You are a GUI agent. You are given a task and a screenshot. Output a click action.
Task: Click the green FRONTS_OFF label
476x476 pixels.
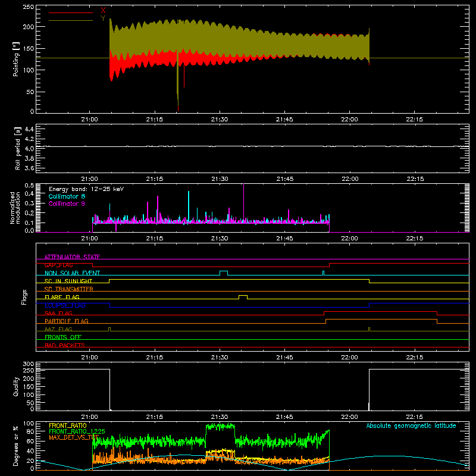(x=63, y=337)
